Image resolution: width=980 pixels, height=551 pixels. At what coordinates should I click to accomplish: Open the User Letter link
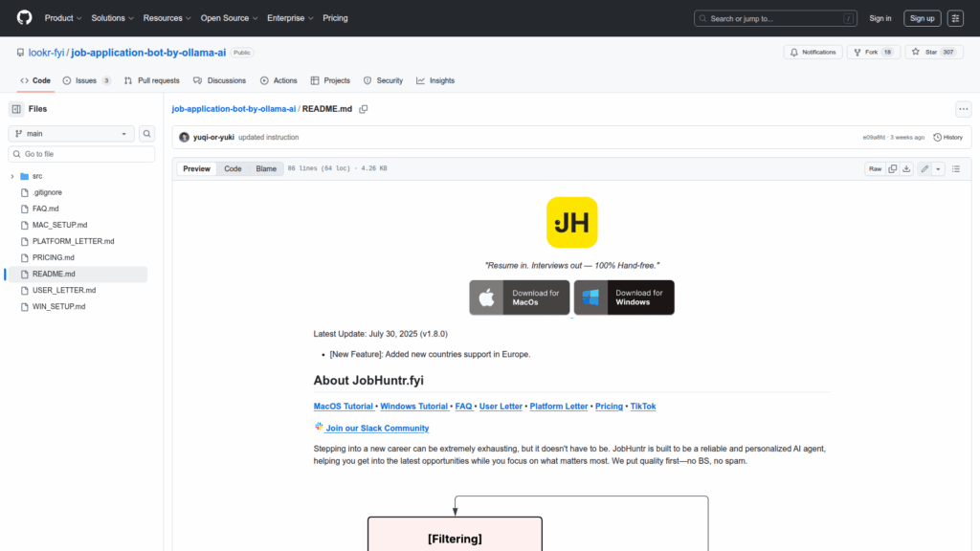pos(501,406)
